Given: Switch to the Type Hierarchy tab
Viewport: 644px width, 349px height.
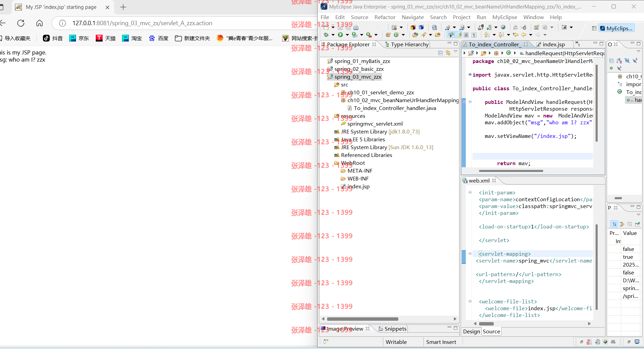Looking at the screenshot, I should pyautogui.click(x=407, y=44).
